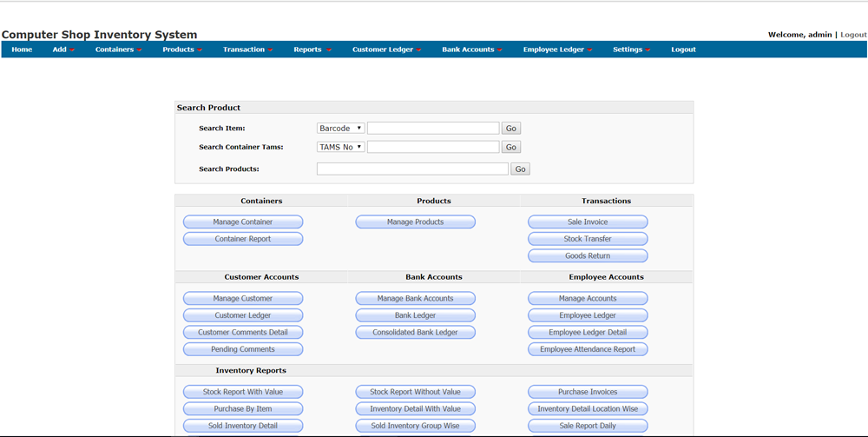Expand the Containers menu in navbar

pyautogui.click(x=118, y=50)
